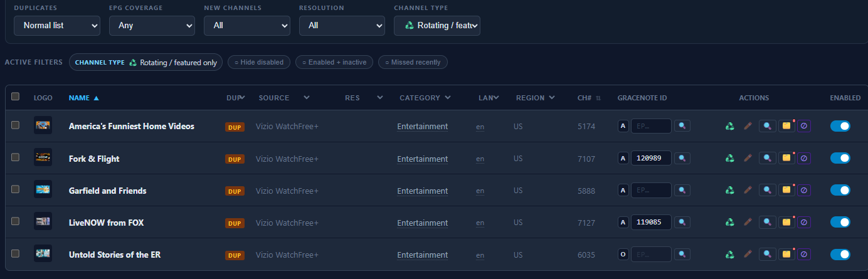This screenshot has height=279, width=868.
Task: Click the purple block icon for Untold Stories of the ER
Action: coord(804,254)
